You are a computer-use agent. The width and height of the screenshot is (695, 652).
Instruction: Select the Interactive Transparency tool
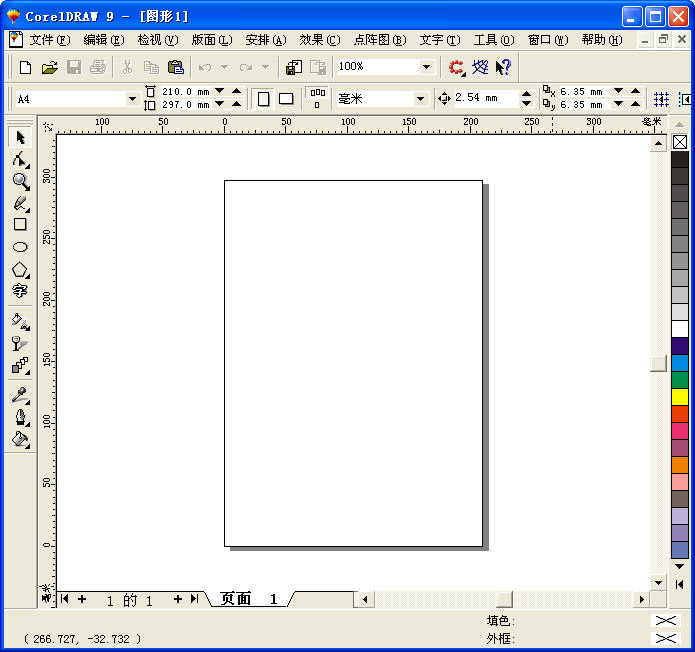tap(20, 343)
